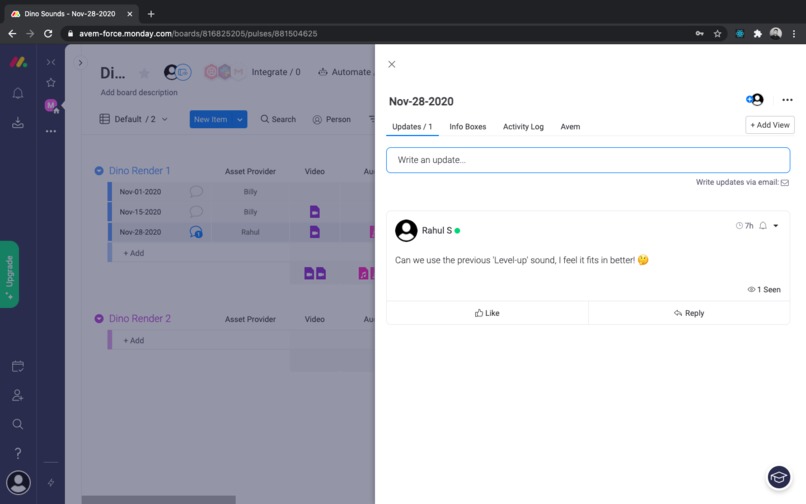Click Integrate / 0 button
Viewport: 806px width, 504px height.
[276, 72]
